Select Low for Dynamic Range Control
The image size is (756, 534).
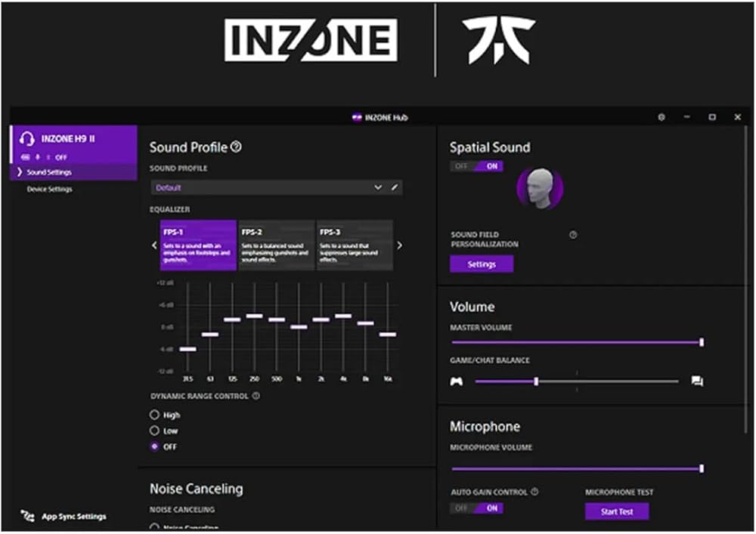tap(154, 431)
